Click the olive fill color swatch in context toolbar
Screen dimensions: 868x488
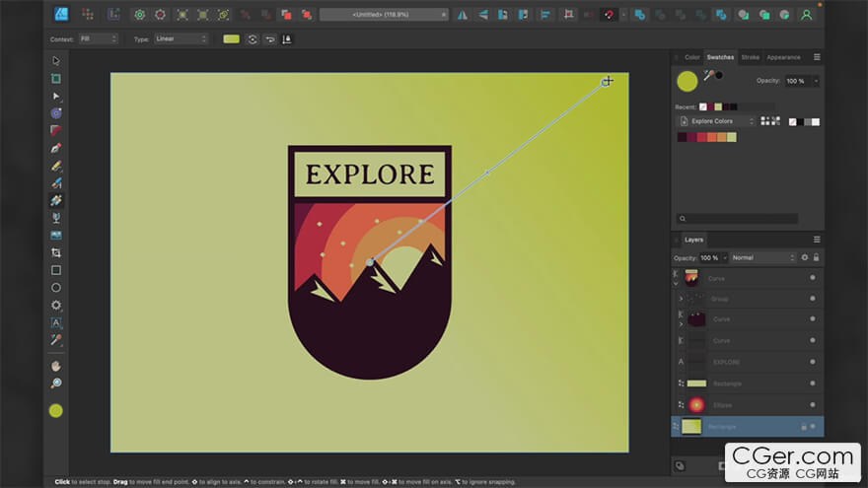point(231,38)
